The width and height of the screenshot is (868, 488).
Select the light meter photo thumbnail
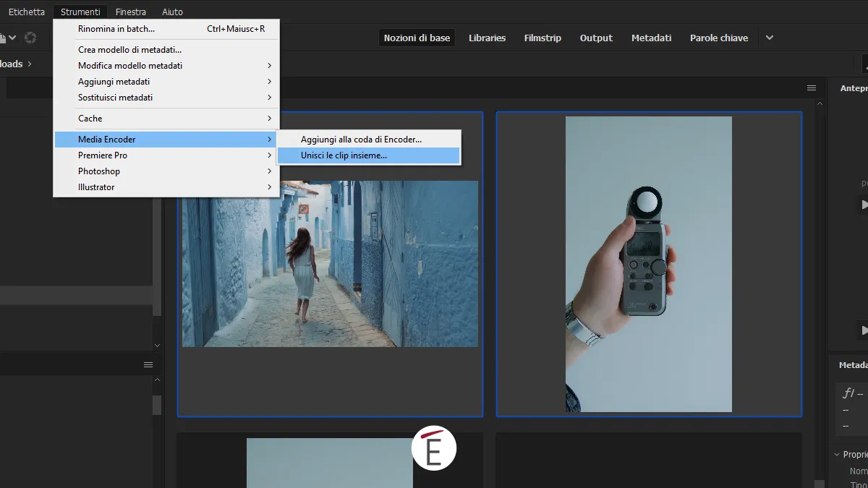pos(648,263)
